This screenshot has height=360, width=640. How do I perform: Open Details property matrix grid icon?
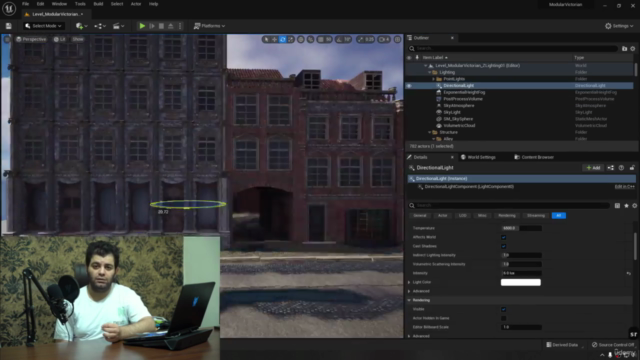pos(617,206)
